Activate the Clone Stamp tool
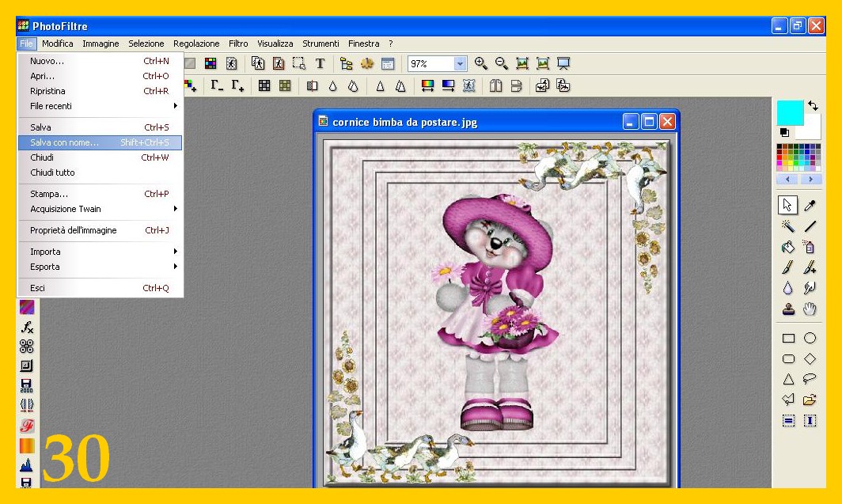The width and height of the screenshot is (842, 504). 788,309
